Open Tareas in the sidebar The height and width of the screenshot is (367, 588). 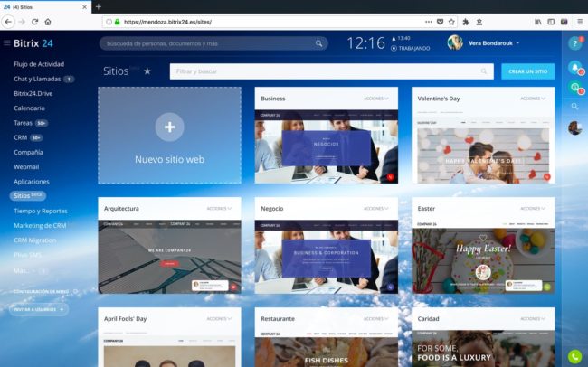(23, 123)
